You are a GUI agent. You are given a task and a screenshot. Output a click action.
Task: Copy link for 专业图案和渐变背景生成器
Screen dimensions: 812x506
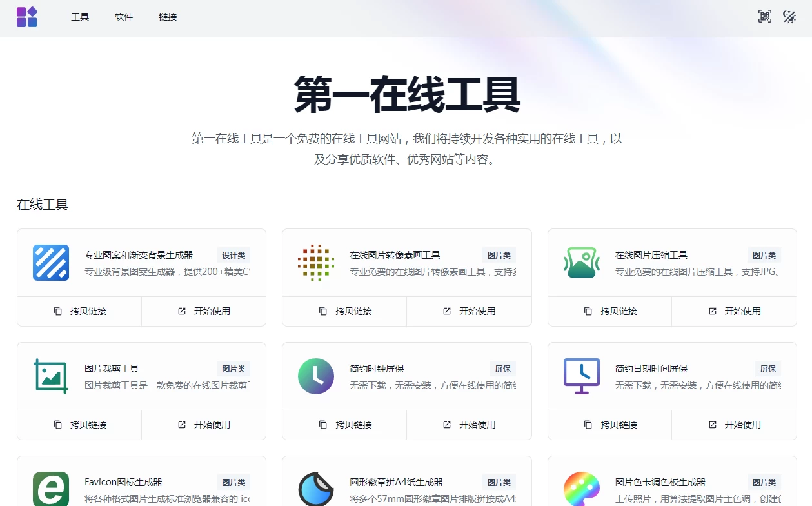click(x=79, y=311)
